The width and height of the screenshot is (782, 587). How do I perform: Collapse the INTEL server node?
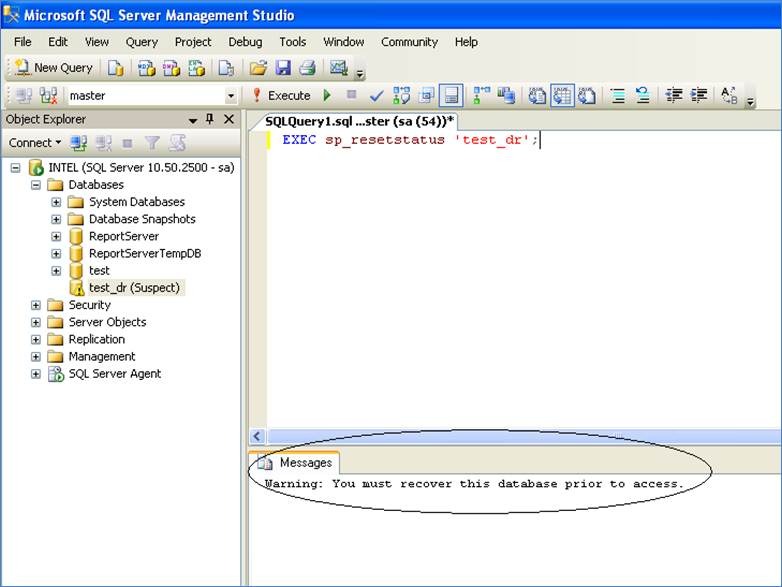(x=15, y=168)
